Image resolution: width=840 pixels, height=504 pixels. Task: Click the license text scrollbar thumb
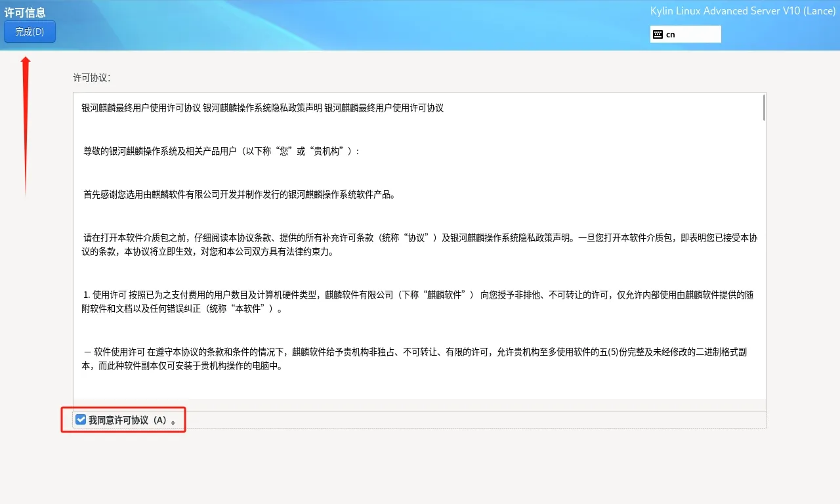(763, 108)
